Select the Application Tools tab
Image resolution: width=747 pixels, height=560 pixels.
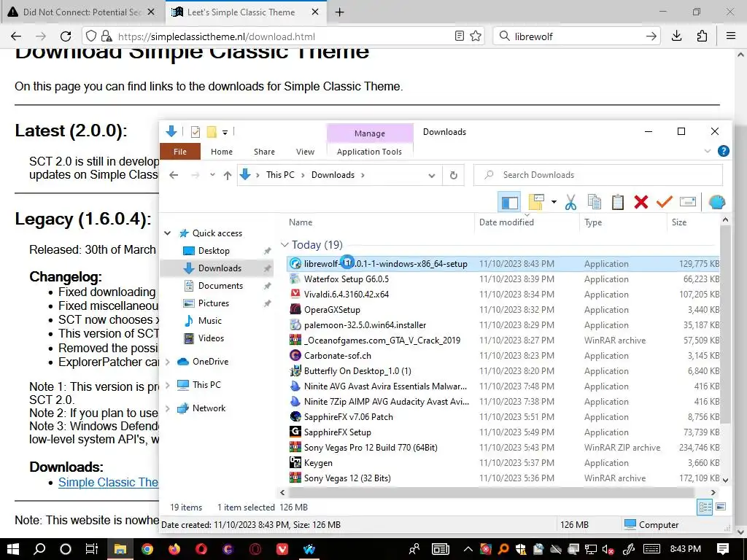click(369, 152)
